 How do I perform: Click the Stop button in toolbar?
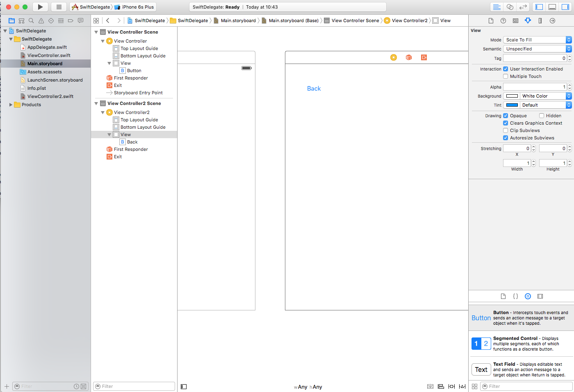(59, 7)
